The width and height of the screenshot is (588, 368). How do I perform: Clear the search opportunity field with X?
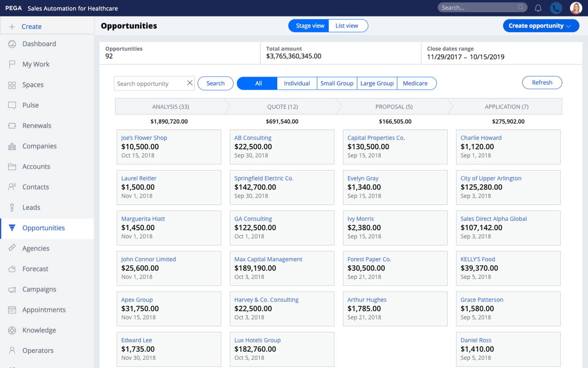[189, 83]
